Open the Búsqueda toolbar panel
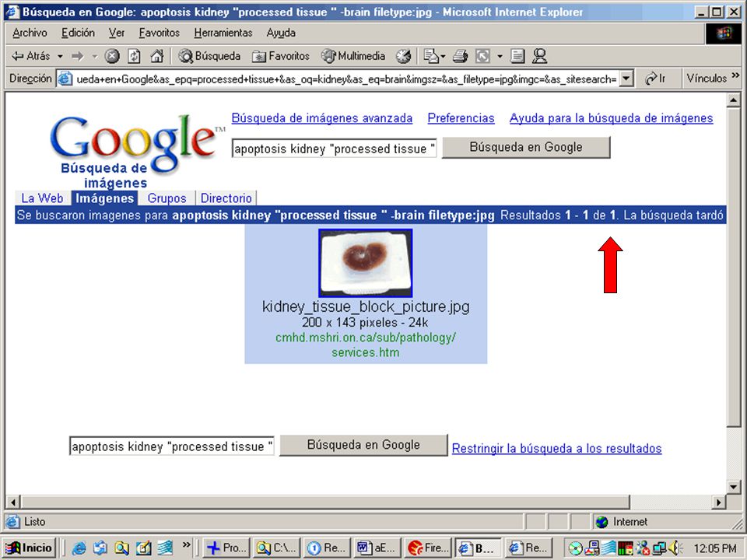Screen dimensions: 747x560 click(209, 56)
